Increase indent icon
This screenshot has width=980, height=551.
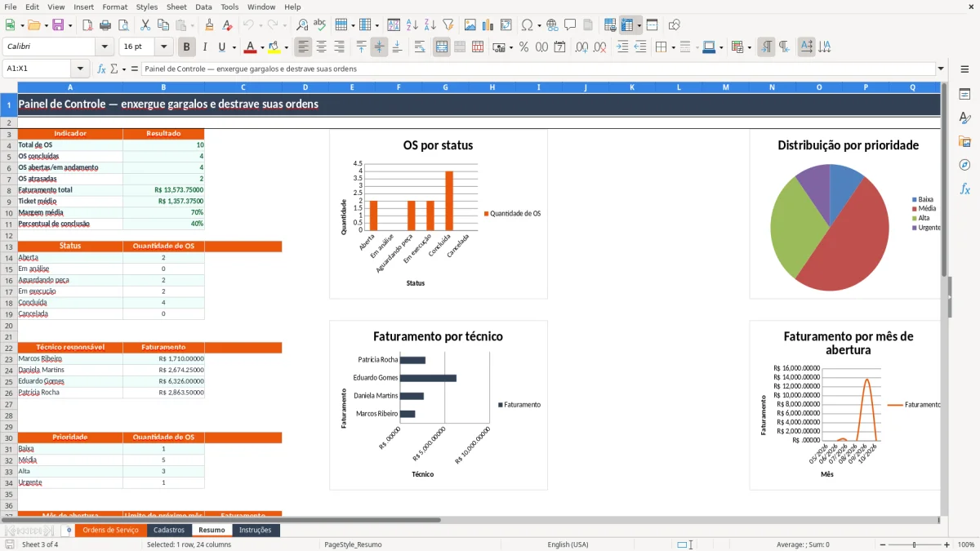click(x=622, y=47)
